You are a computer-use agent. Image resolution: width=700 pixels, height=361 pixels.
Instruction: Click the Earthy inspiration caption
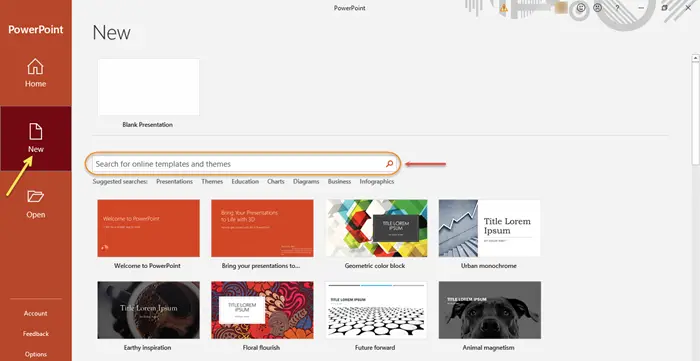[147, 348]
